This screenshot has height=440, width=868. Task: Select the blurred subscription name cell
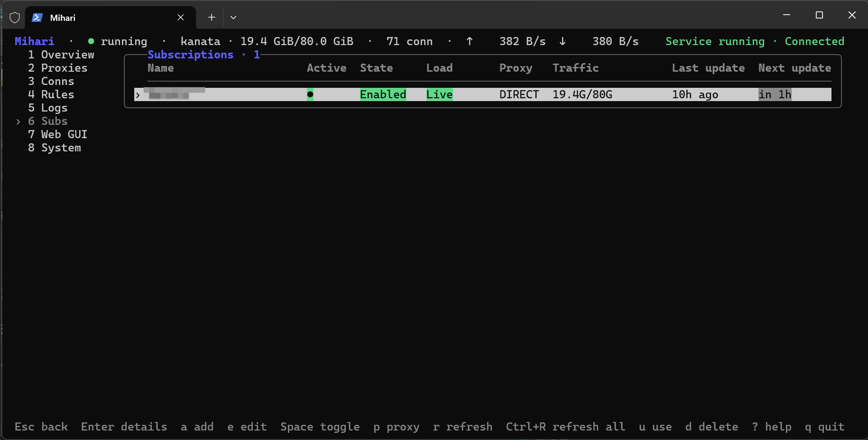click(x=175, y=93)
